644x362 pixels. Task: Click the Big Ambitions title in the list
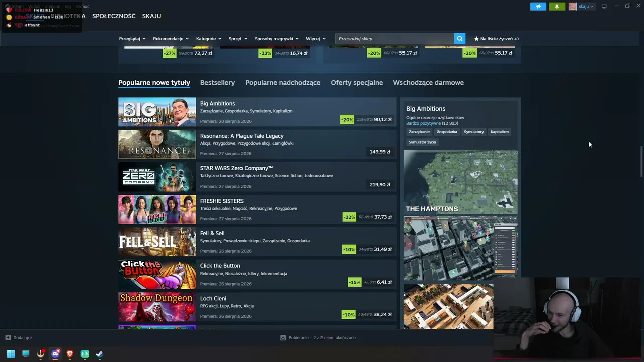pyautogui.click(x=217, y=104)
